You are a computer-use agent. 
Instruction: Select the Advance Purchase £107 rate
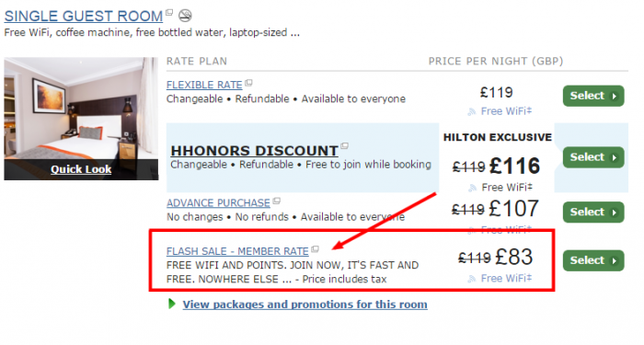tap(593, 212)
